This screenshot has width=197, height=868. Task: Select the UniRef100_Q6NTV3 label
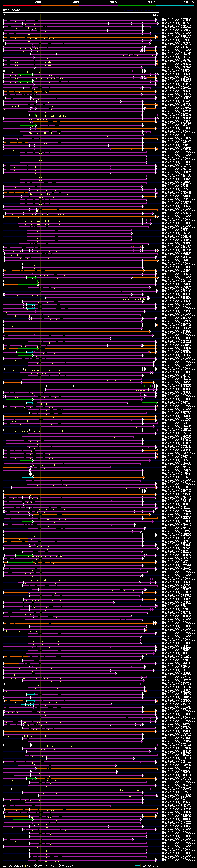tap(177, 233)
